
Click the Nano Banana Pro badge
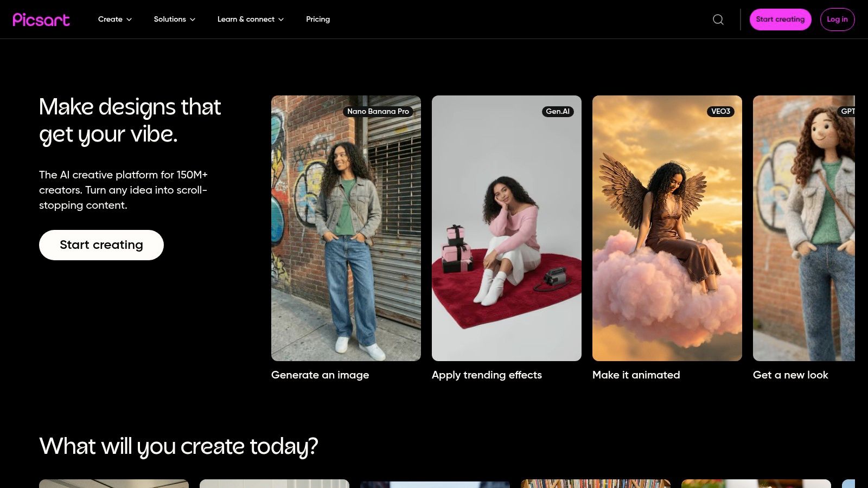378,111
